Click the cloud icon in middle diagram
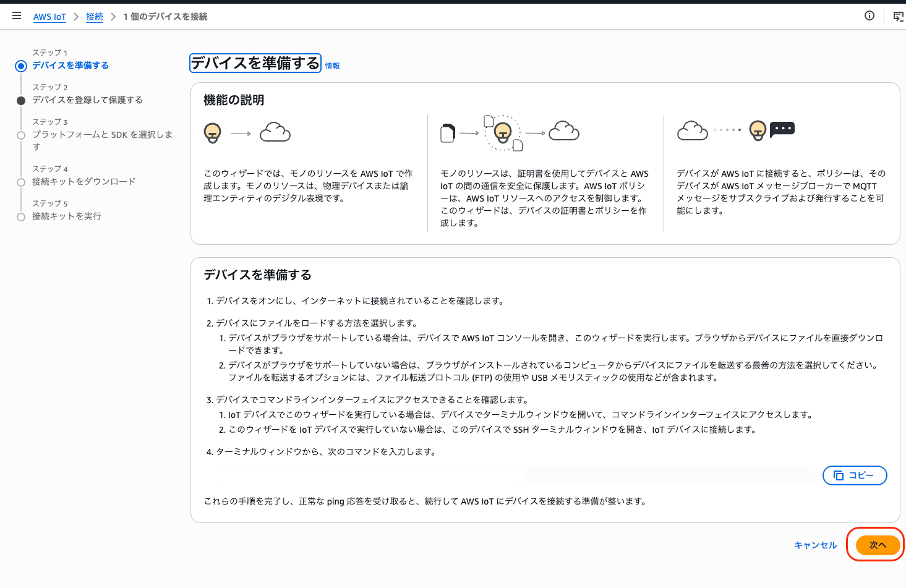 click(564, 131)
